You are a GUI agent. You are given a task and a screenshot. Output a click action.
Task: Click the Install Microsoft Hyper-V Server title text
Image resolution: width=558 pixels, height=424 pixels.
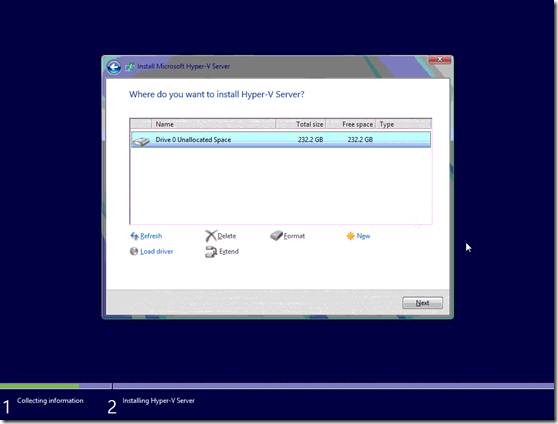pyautogui.click(x=184, y=67)
